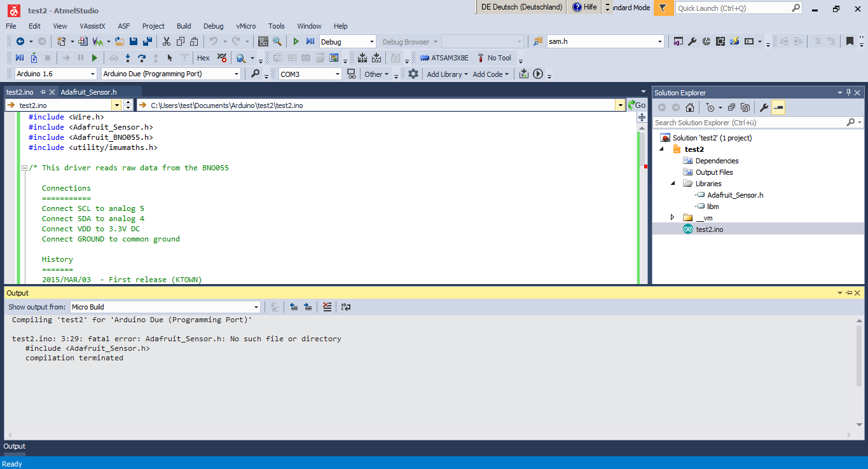
Task: Click the Go button beside the path bar
Action: [637, 105]
